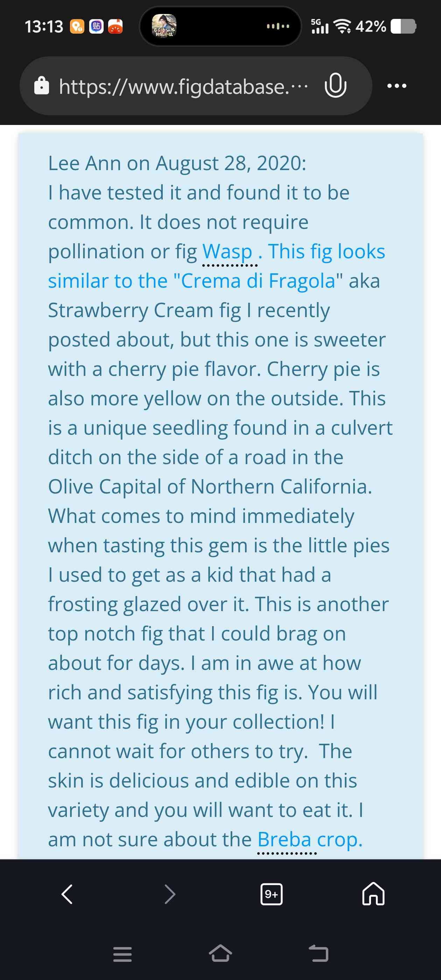
Task: Tap the purple tieba notification icon
Action: [x=96, y=27]
